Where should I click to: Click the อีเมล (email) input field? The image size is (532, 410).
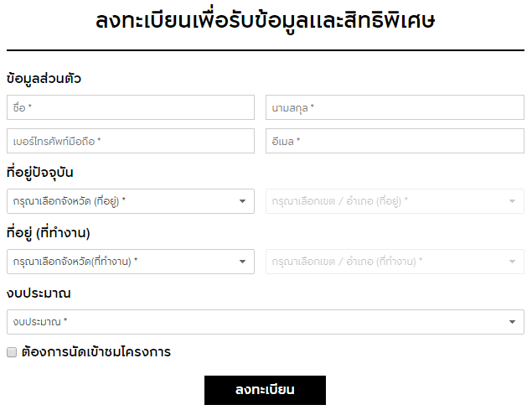coord(395,141)
